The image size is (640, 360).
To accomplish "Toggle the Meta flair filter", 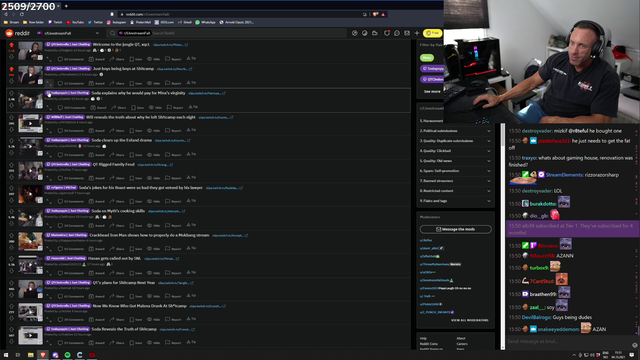I will tap(427, 58).
